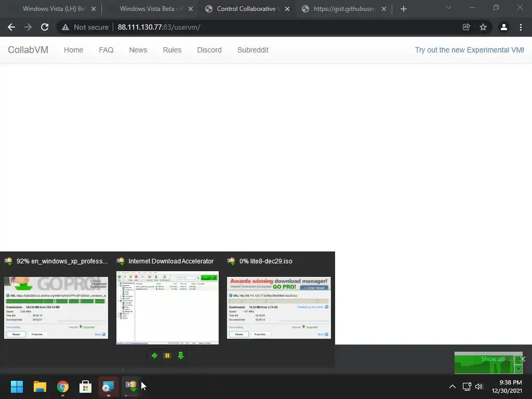Click the CollabVM brand logo text
Screen dimensions: 532x399
click(x=28, y=50)
